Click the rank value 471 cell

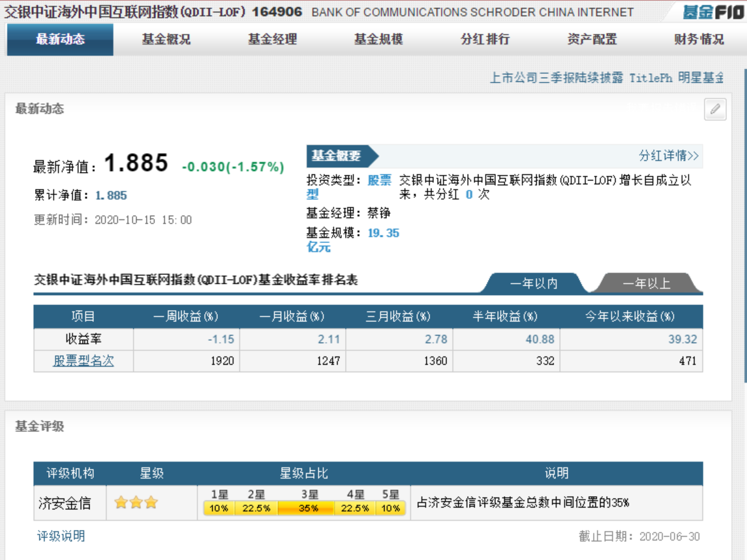pyautogui.click(x=632, y=361)
